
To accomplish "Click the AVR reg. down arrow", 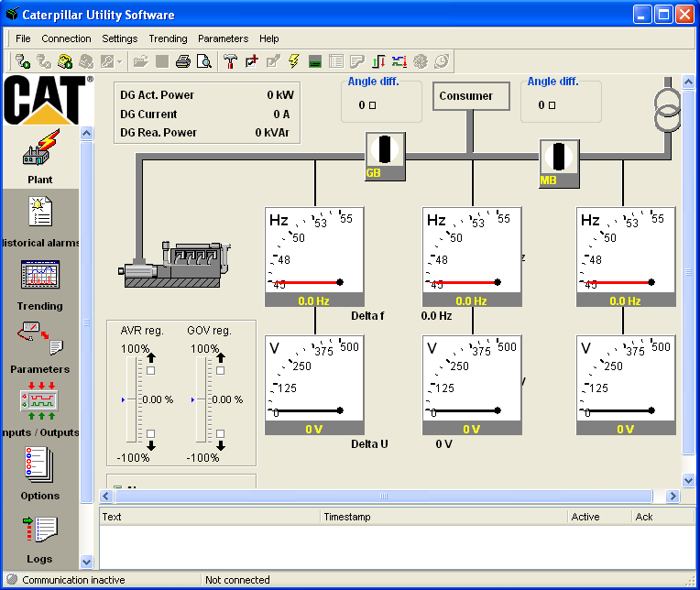I will [151, 445].
